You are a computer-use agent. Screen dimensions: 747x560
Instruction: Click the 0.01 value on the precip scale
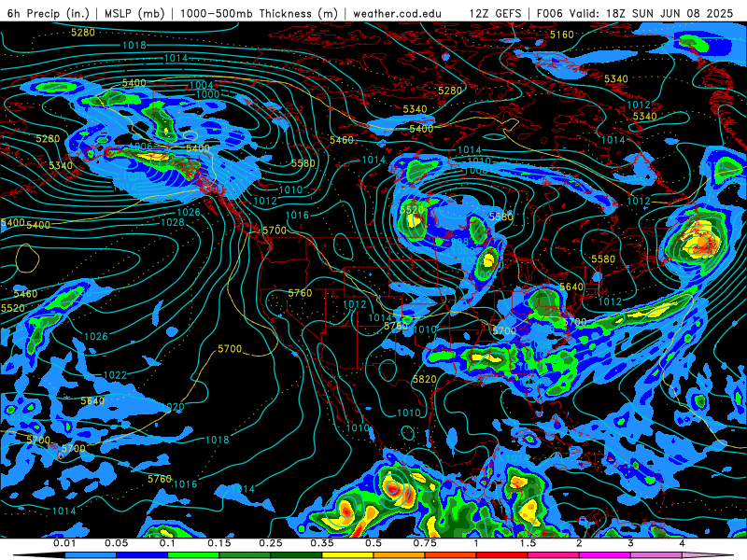[x=64, y=543]
